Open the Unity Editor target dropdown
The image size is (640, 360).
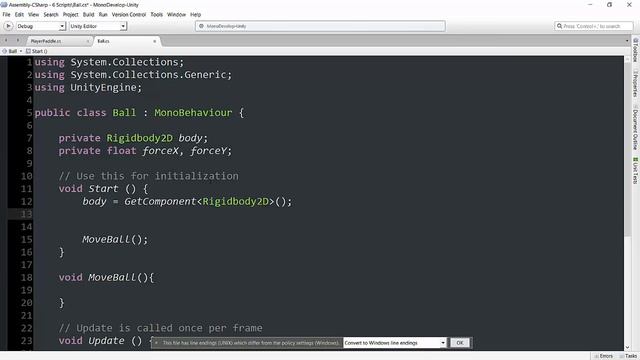[x=98, y=26]
